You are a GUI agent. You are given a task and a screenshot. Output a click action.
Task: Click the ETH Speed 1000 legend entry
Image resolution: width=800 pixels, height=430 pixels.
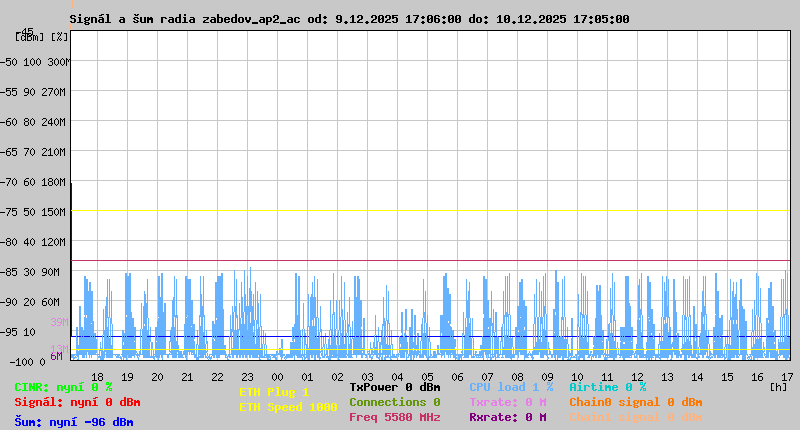click(x=288, y=407)
